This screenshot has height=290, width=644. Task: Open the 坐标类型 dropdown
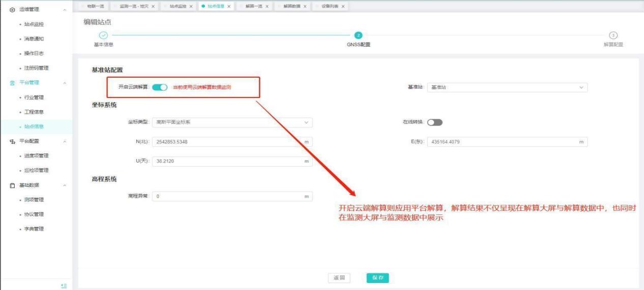pyautogui.click(x=232, y=122)
